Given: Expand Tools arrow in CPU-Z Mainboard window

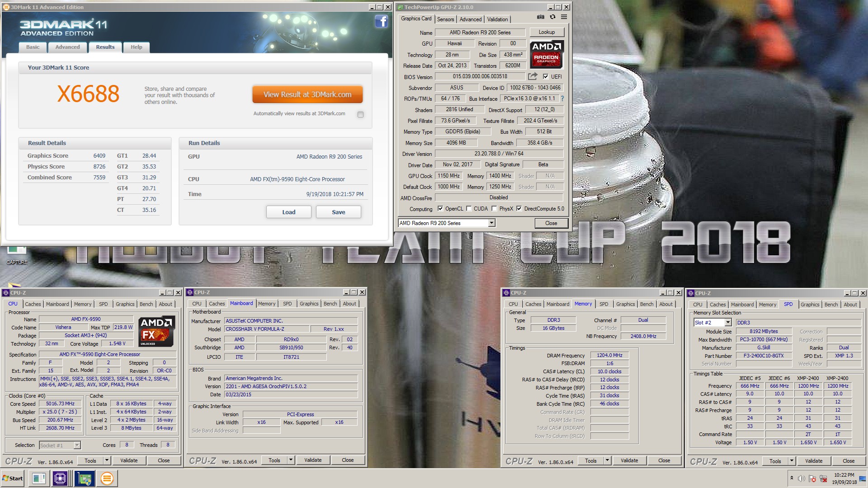Looking at the screenshot, I should point(291,460).
